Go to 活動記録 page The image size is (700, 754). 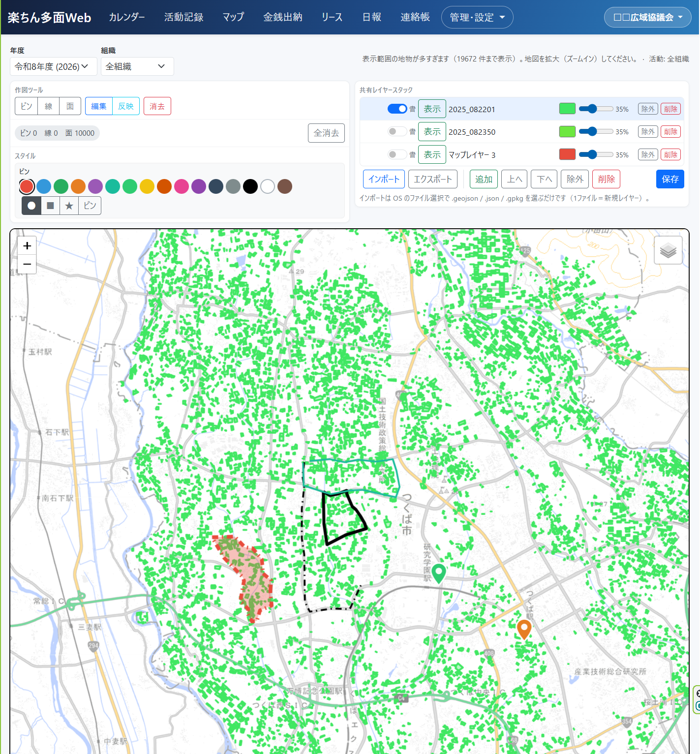[x=184, y=17]
